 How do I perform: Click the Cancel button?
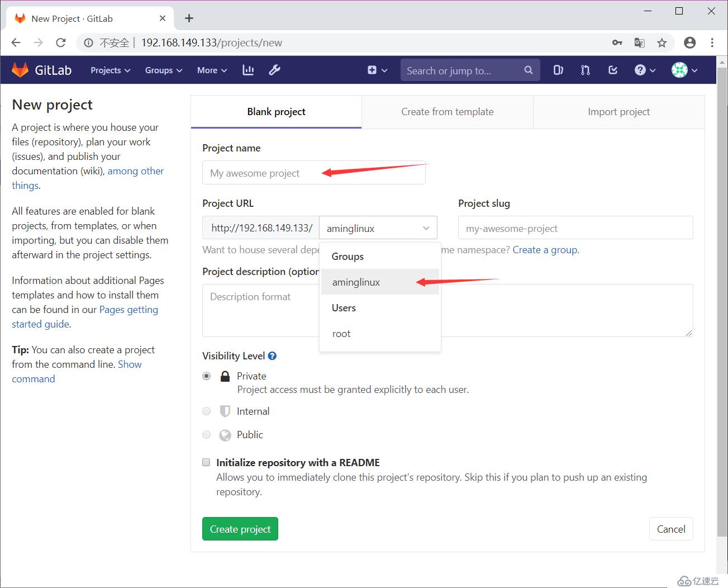671,529
